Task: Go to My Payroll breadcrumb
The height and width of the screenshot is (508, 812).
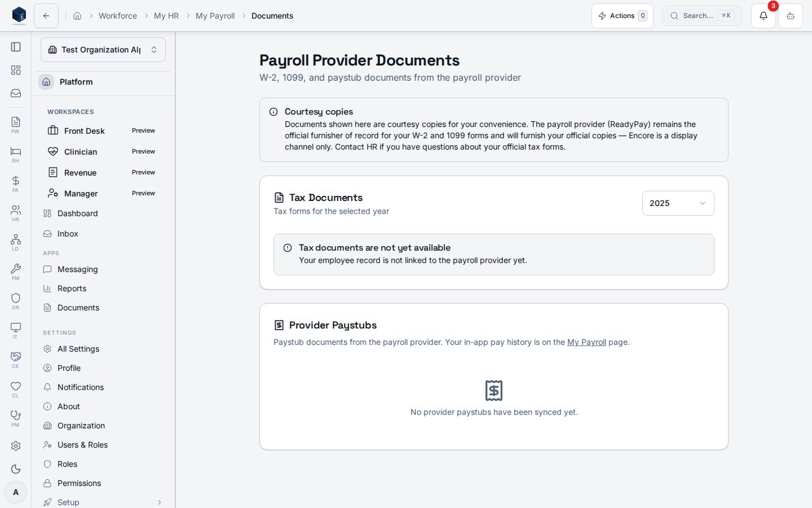Action: pyautogui.click(x=215, y=16)
